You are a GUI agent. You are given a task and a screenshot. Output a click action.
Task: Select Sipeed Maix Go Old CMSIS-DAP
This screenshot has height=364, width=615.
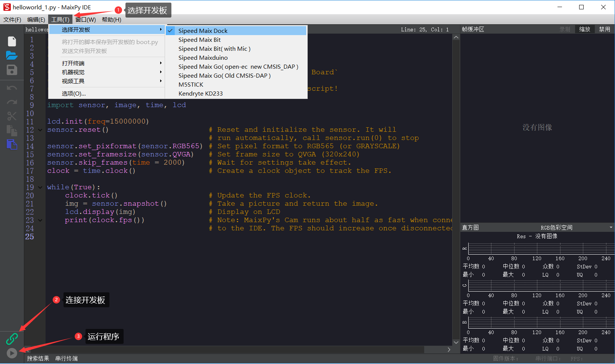236,75
